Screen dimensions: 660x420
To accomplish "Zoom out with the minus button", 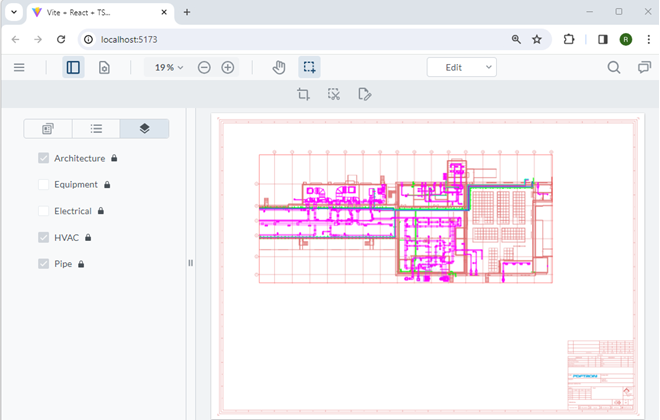I will click(204, 67).
